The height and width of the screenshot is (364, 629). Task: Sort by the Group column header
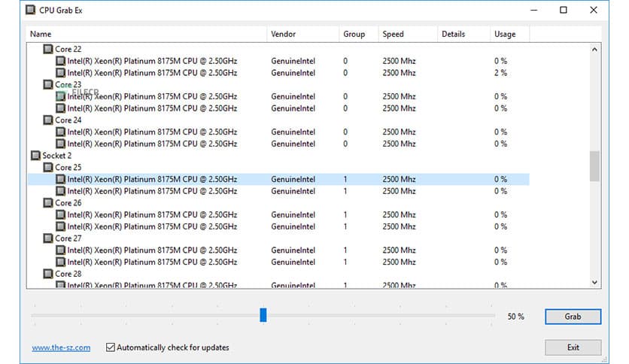(x=359, y=34)
